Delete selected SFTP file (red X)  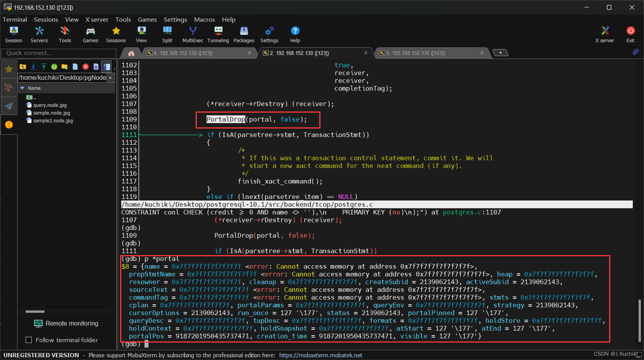tap(86, 67)
